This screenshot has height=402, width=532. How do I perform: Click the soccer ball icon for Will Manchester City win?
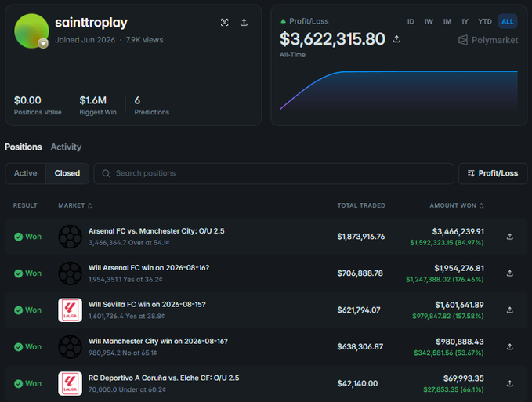[71, 346]
